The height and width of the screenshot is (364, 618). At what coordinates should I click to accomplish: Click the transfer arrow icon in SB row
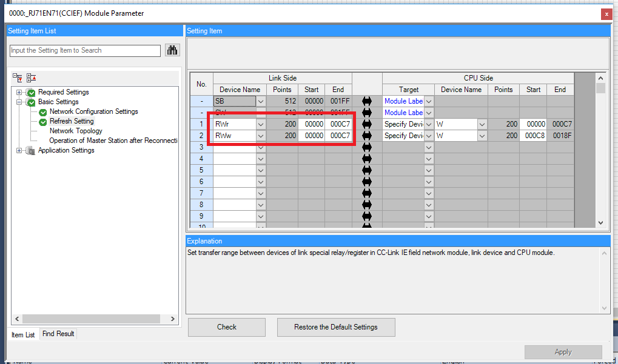[366, 101]
